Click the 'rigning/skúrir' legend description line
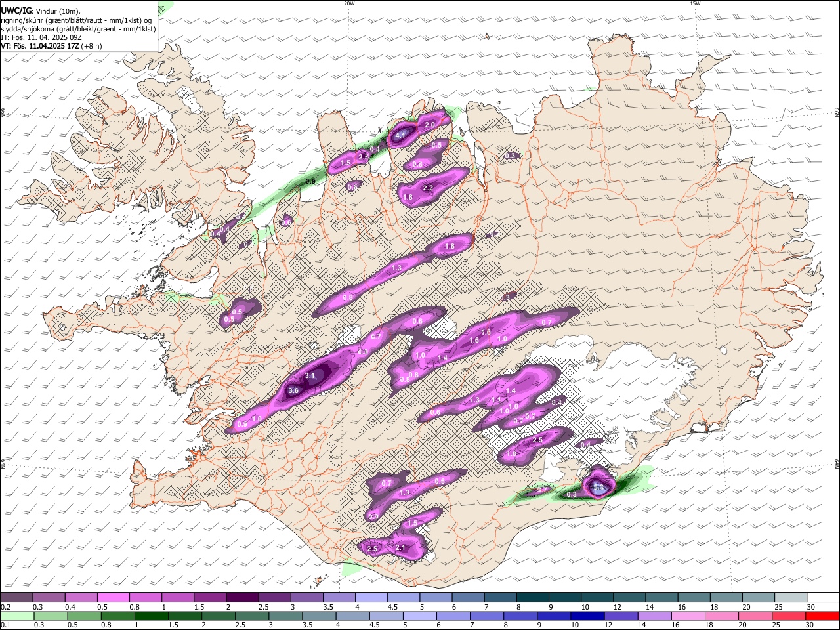The height and width of the screenshot is (630, 840). click(x=76, y=20)
